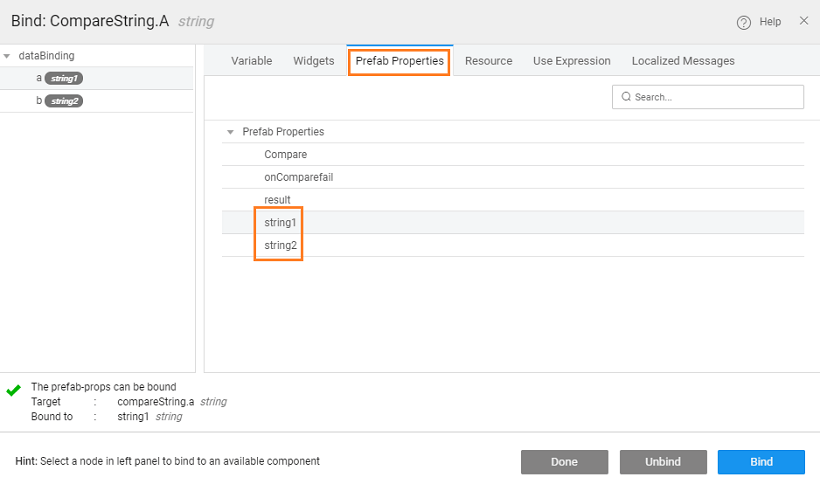Viewport: 820px width, 484px height.
Task: Choose the onComparefail property row
Action: click(x=298, y=177)
